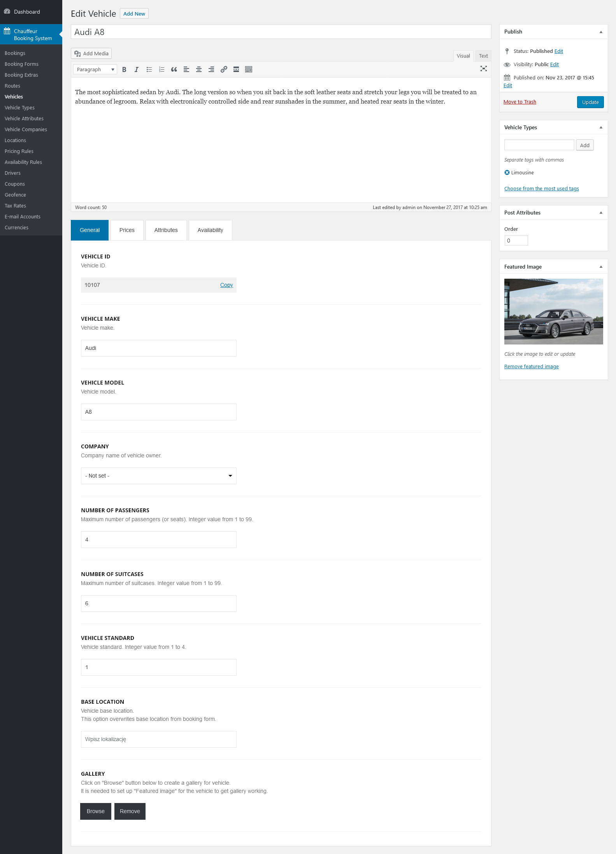Image resolution: width=616 pixels, height=854 pixels.
Task: Insert a numbered list
Action: point(161,70)
